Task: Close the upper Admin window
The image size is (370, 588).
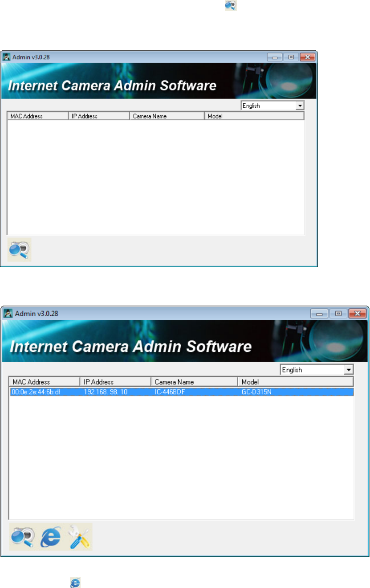Action: [307, 57]
